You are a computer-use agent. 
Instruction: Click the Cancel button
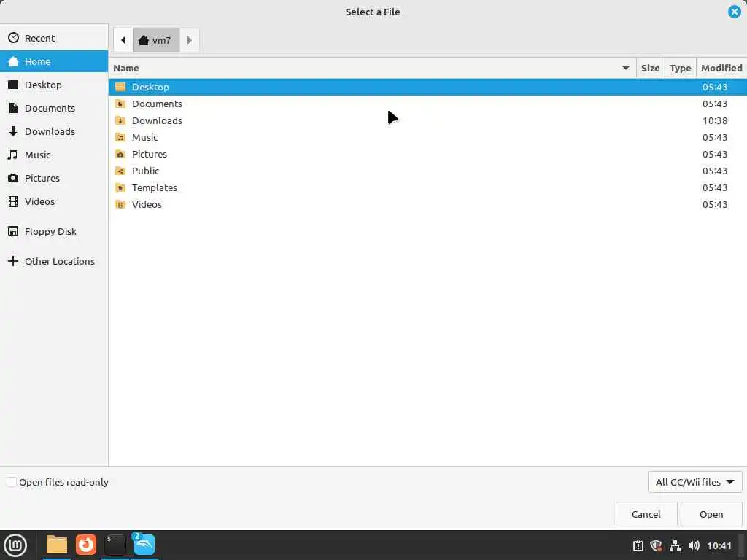pos(646,514)
